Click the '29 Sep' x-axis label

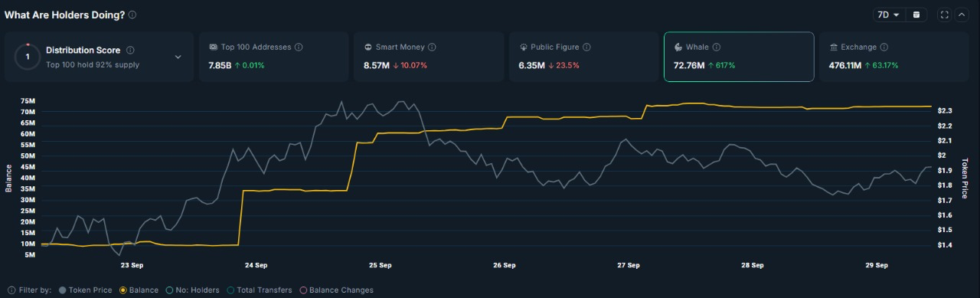point(876,265)
